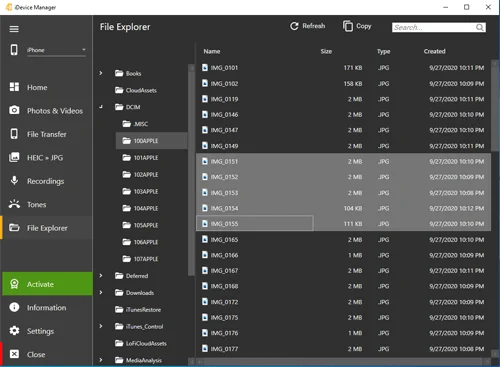500x367 pixels.
Task: Click the Close X box icon
Action: (x=14, y=354)
